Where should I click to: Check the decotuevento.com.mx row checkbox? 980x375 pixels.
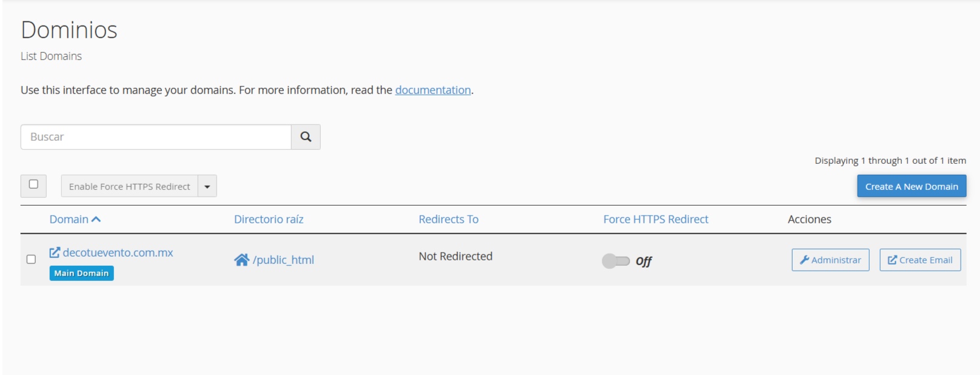[31, 259]
